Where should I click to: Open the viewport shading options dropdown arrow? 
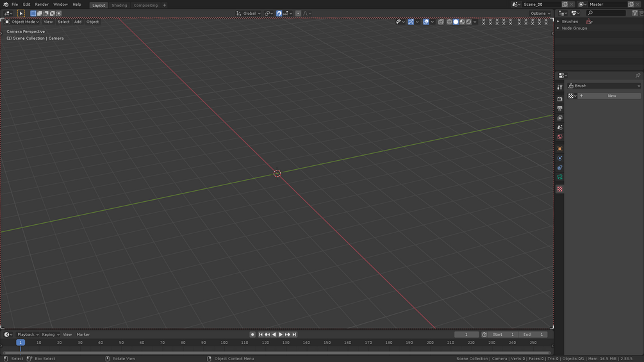[x=475, y=22]
